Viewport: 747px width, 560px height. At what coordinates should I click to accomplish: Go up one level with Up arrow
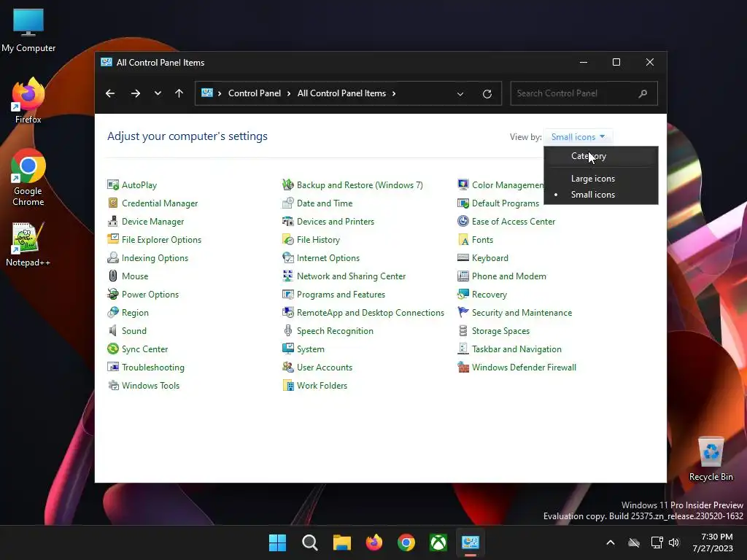coord(179,93)
